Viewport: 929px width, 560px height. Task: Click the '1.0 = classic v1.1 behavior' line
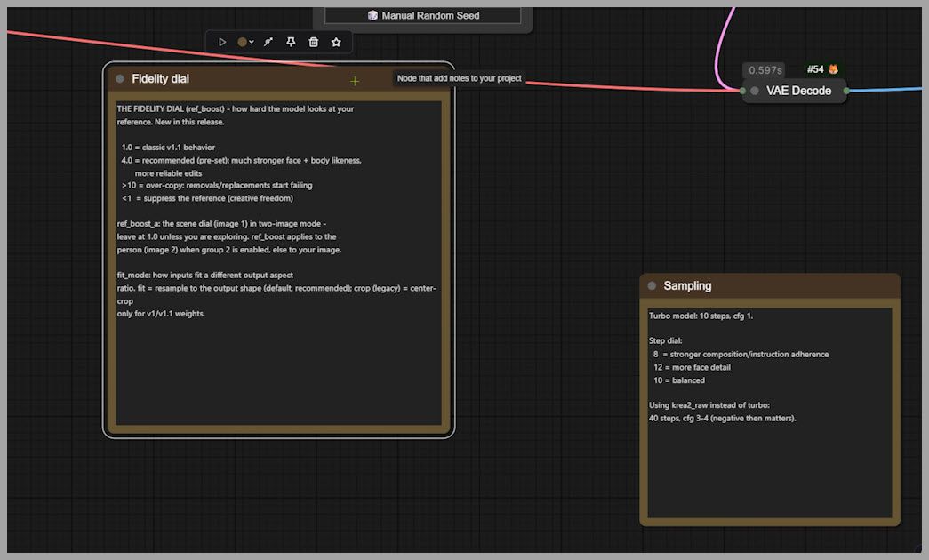click(168, 147)
